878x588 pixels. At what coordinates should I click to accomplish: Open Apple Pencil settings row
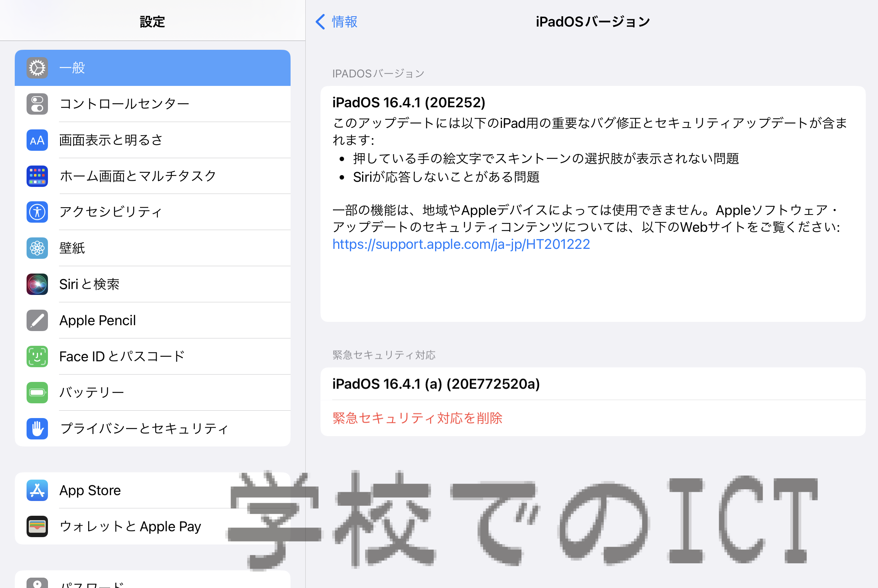[153, 320]
